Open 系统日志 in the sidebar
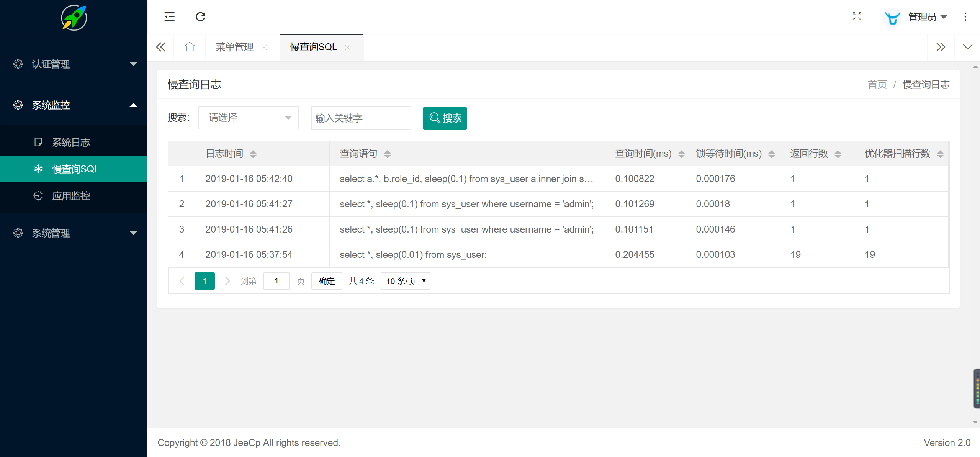The image size is (980, 457). coord(71,142)
